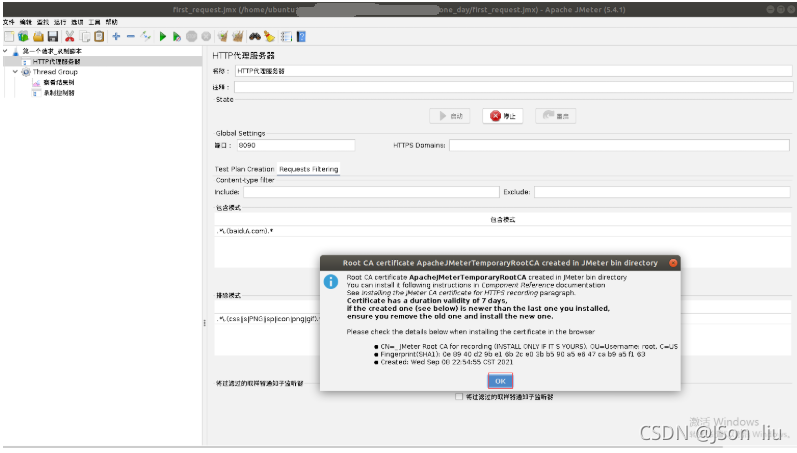Screen dimensions: 797x453
Task: Switch to Test Plan Creation tab
Action: [x=244, y=169]
